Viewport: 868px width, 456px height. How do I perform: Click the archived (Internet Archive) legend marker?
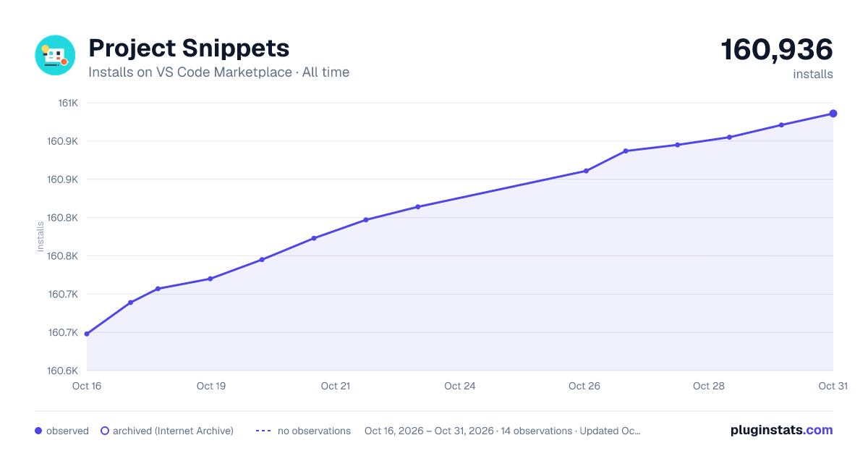[105, 431]
